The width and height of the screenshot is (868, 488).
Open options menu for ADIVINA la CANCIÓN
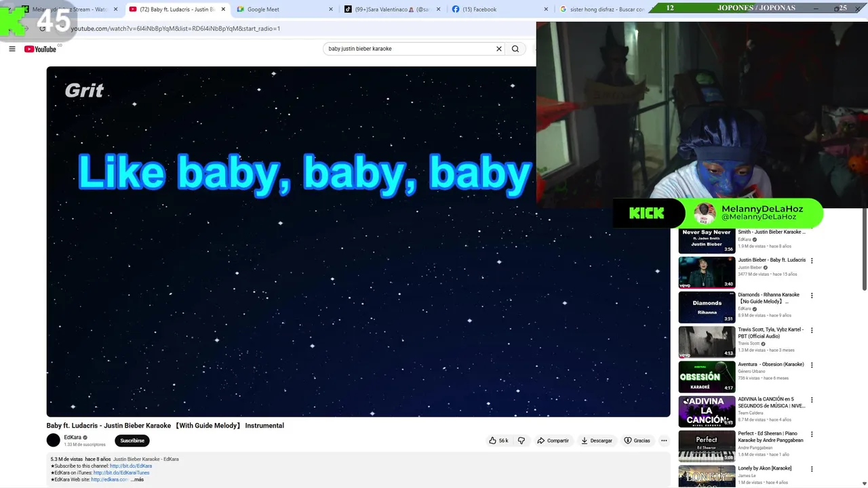pyautogui.click(x=812, y=400)
